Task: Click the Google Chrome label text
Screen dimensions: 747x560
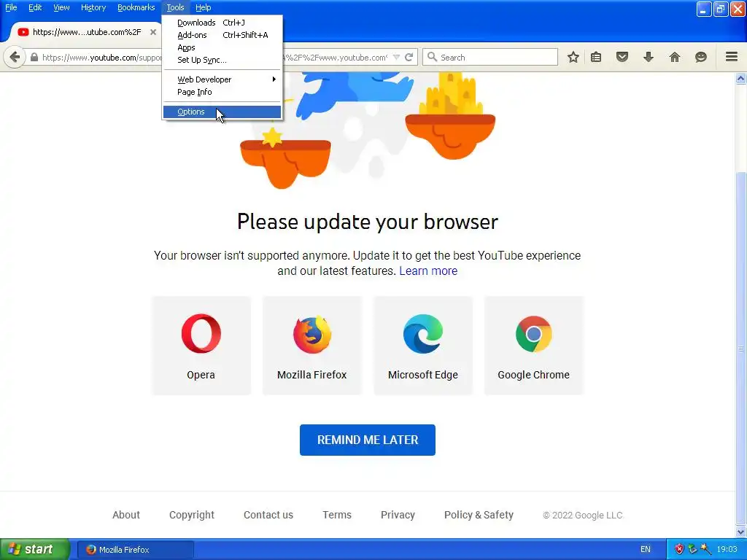Action: [x=533, y=375]
